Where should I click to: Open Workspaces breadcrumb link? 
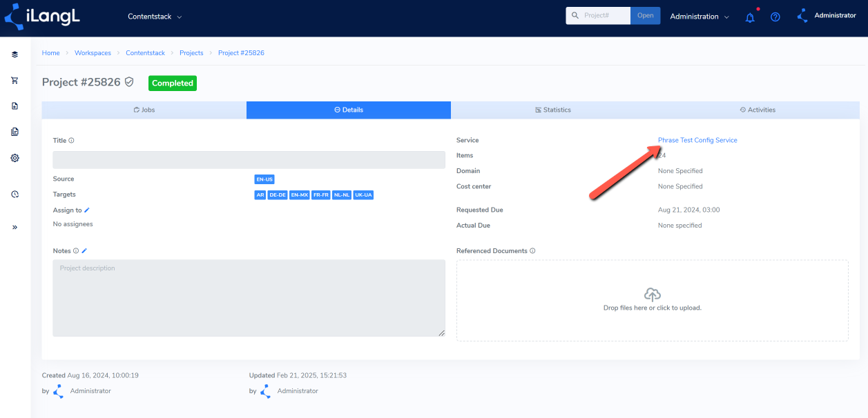(x=93, y=53)
